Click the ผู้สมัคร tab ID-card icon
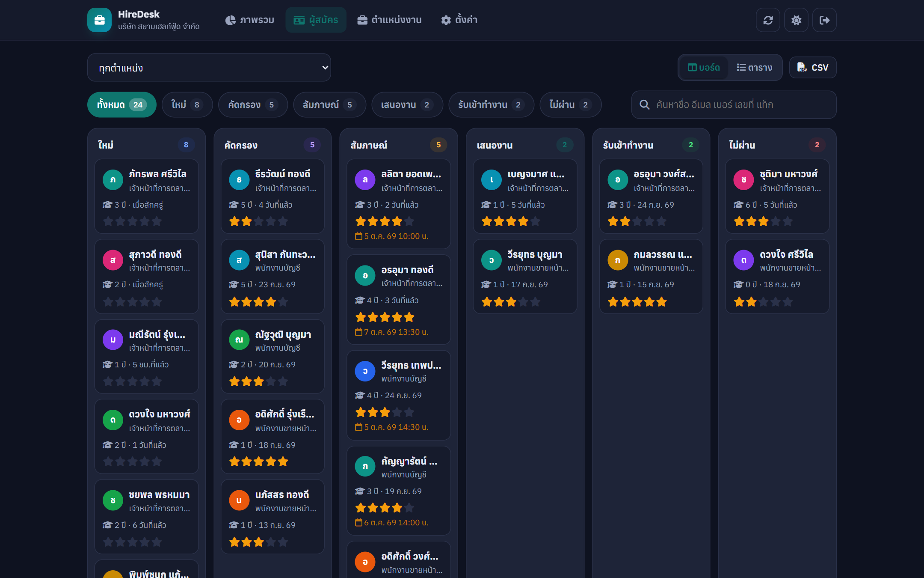Image resolution: width=924 pixels, height=578 pixels. [299, 20]
